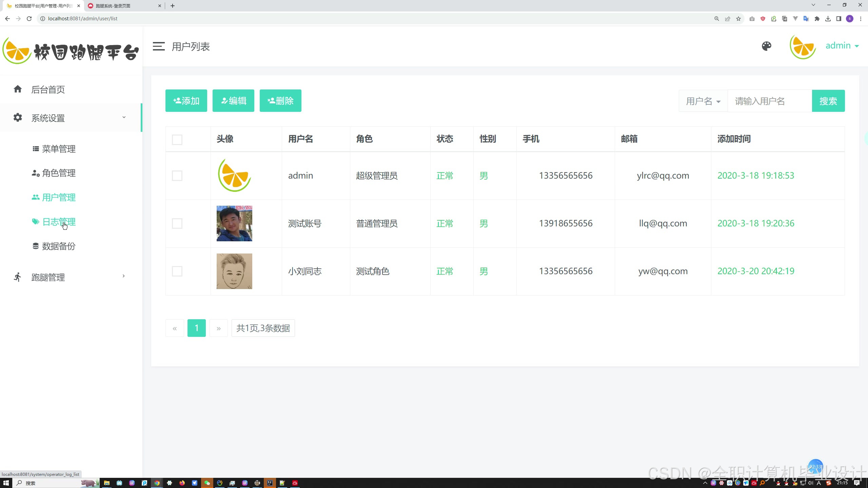Click the home icon for 后台首页
This screenshot has width=868, height=488.
[18, 89]
